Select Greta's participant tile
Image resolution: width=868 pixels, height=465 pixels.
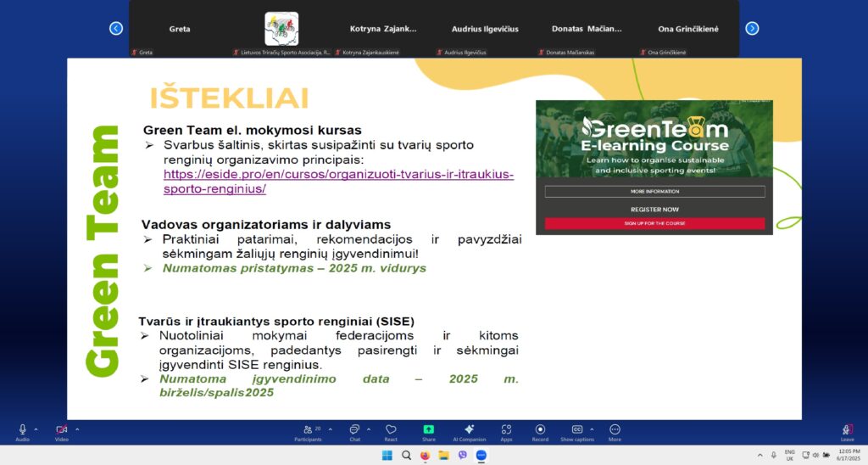[180, 29]
